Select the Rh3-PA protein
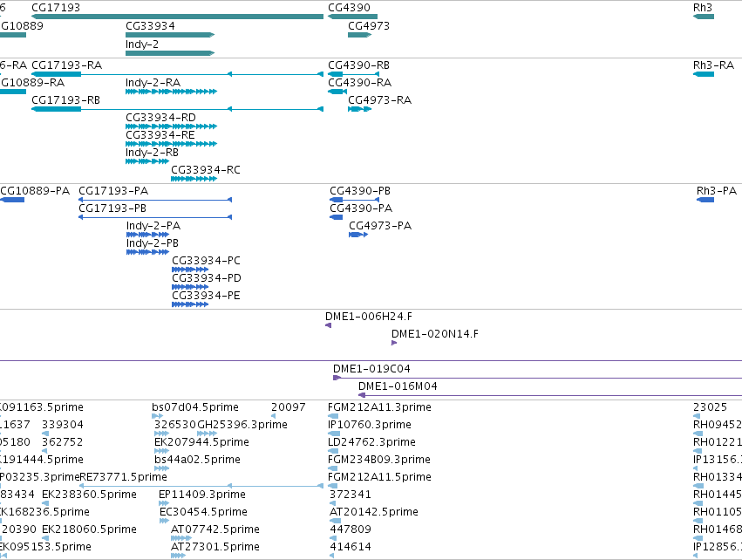Viewport: 742px width, 560px height. (705, 200)
